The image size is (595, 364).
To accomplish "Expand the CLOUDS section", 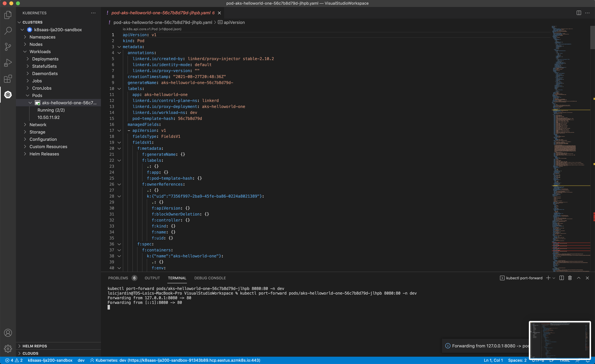I will [19, 353].
